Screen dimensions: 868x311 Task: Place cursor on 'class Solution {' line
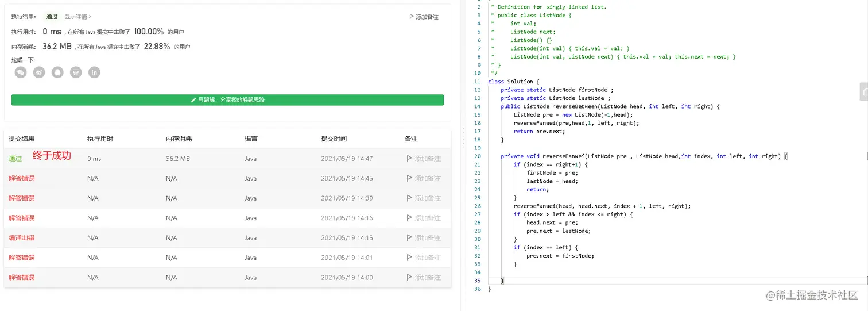514,82
